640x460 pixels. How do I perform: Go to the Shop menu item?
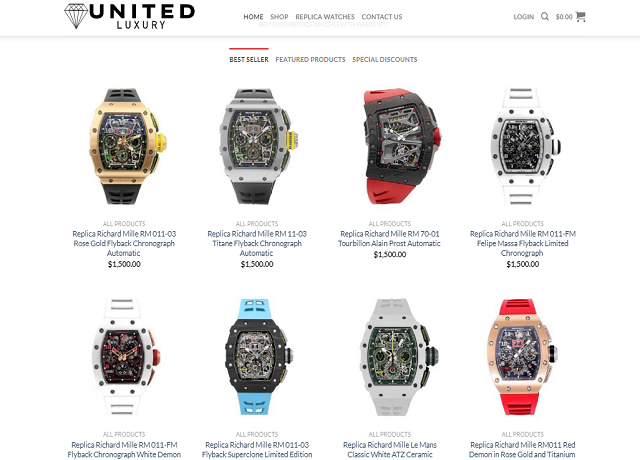[x=279, y=17]
